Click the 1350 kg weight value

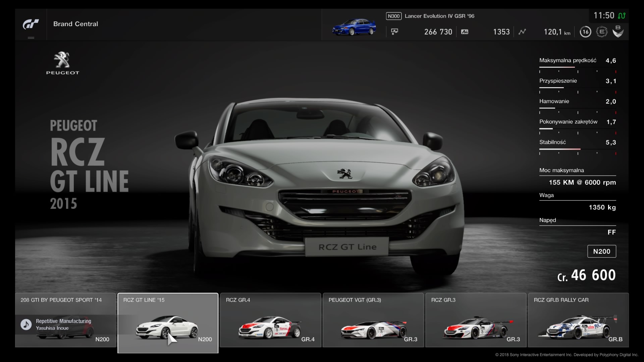tap(602, 207)
